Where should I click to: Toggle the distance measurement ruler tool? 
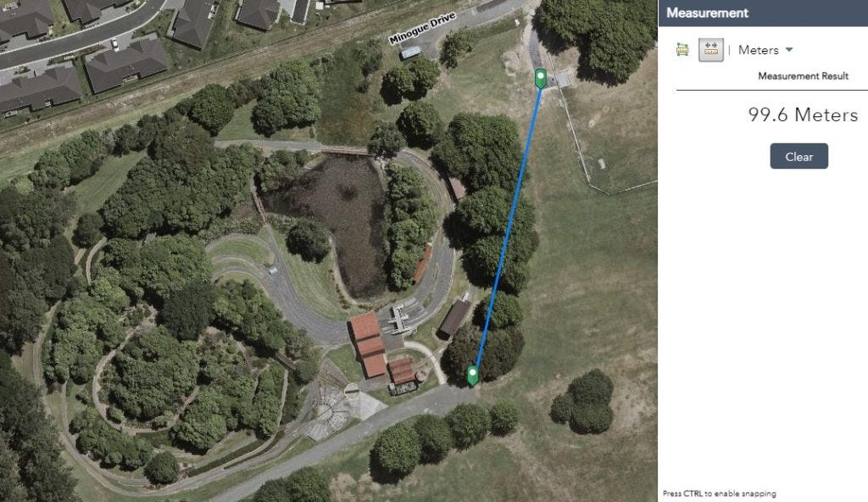click(711, 50)
